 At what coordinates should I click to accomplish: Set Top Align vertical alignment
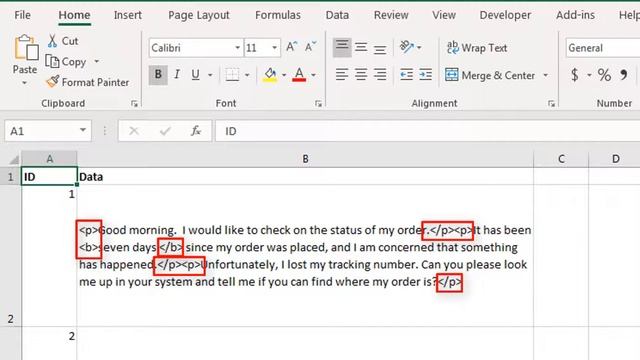[x=342, y=47]
